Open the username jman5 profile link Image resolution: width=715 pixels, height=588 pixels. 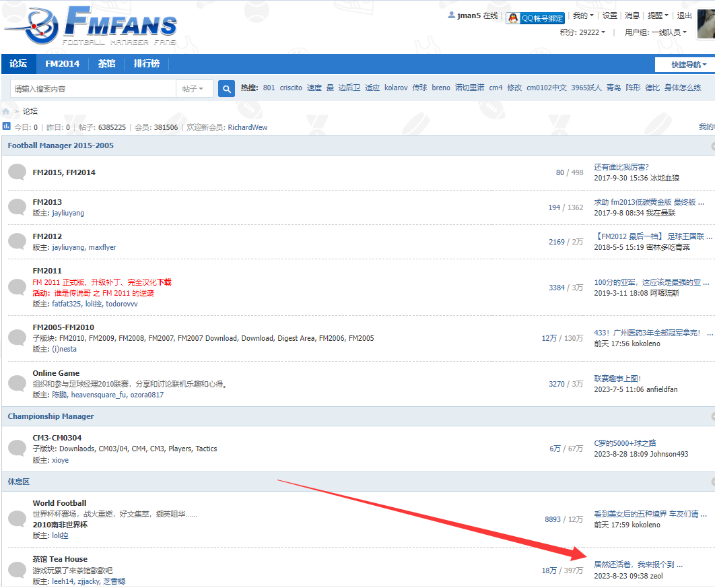(x=469, y=15)
